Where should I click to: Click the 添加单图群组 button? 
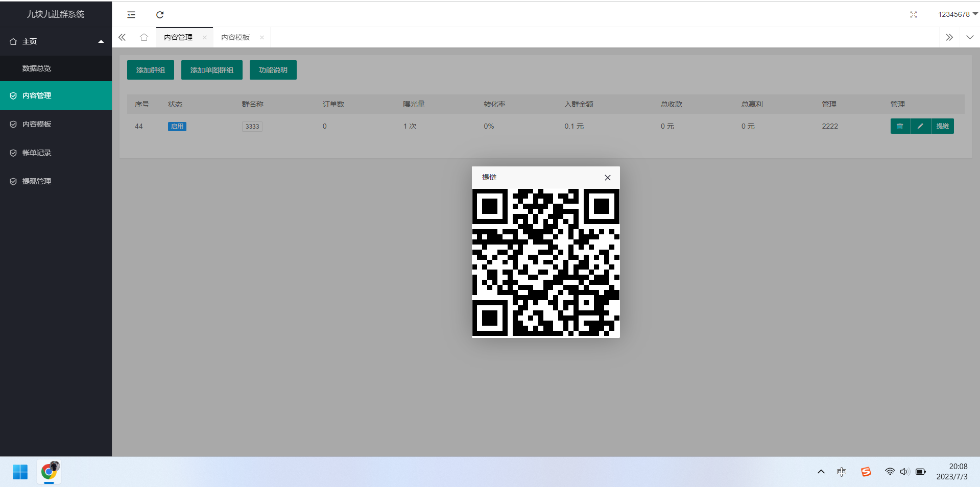(212, 70)
